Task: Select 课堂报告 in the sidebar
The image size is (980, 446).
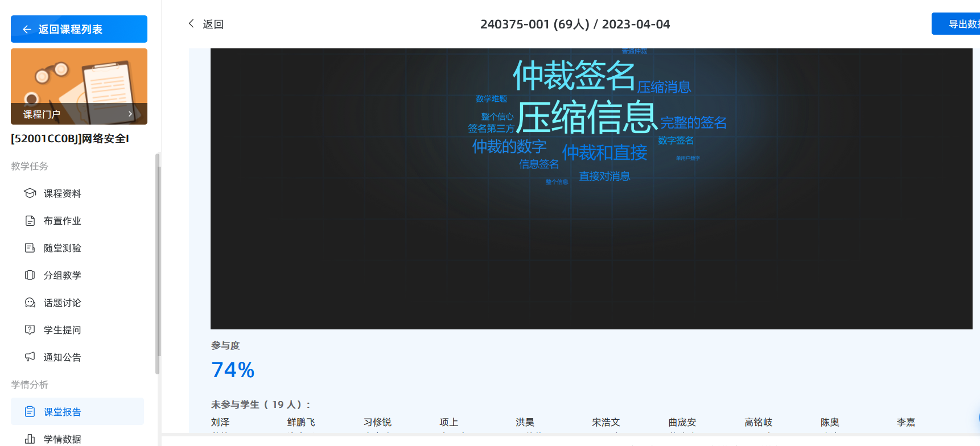Action: tap(77, 411)
